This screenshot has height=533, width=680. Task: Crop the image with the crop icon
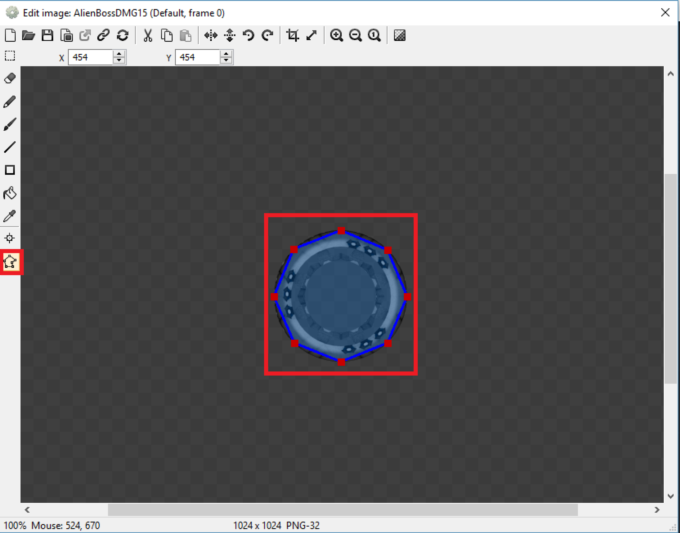pos(293,35)
